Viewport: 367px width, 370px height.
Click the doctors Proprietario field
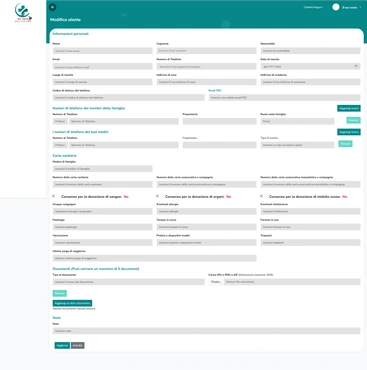219,145
